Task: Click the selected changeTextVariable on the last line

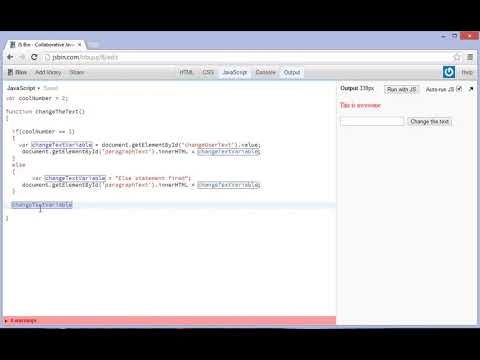Action: (x=42, y=205)
